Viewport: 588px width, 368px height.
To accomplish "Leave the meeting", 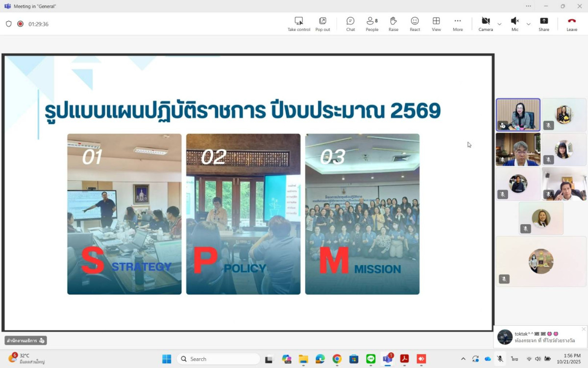I will click(572, 24).
